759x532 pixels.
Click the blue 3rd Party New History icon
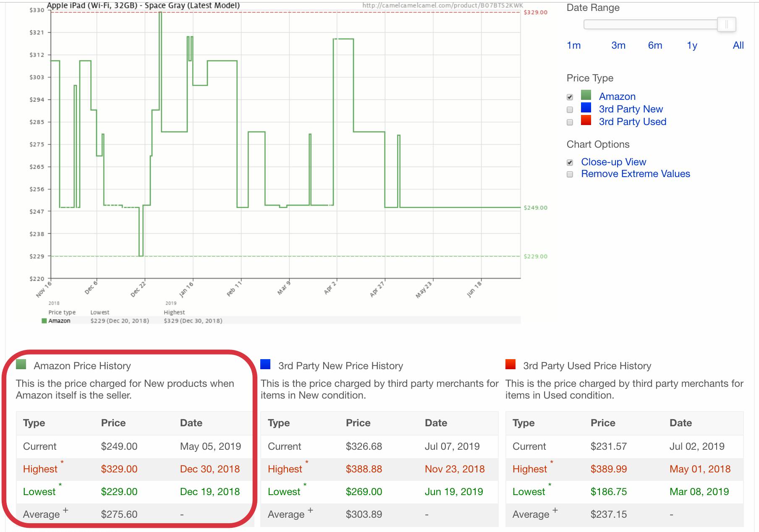tap(265, 364)
